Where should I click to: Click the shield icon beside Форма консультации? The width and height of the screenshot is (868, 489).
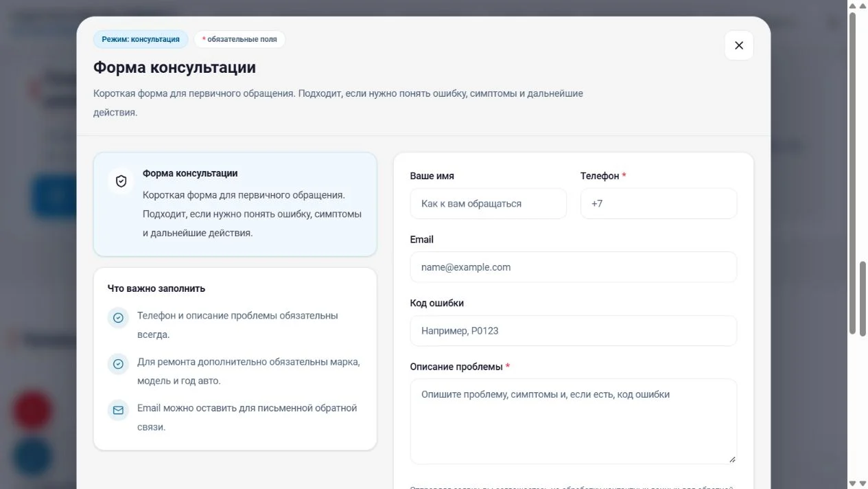(121, 181)
